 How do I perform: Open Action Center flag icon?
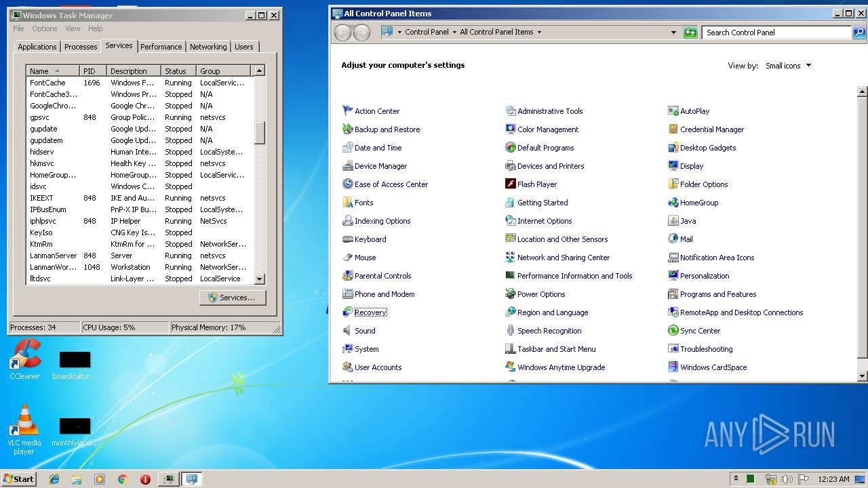click(348, 110)
